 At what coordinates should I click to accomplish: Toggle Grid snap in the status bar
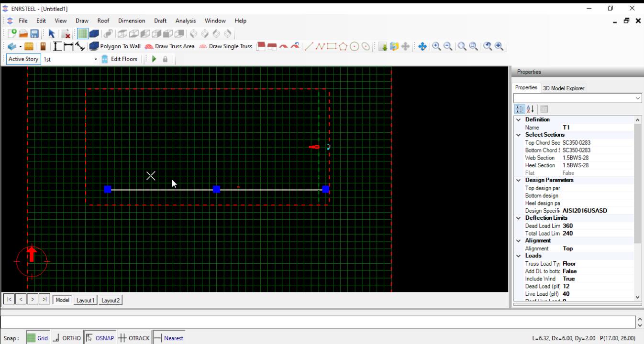[x=37, y=338]
